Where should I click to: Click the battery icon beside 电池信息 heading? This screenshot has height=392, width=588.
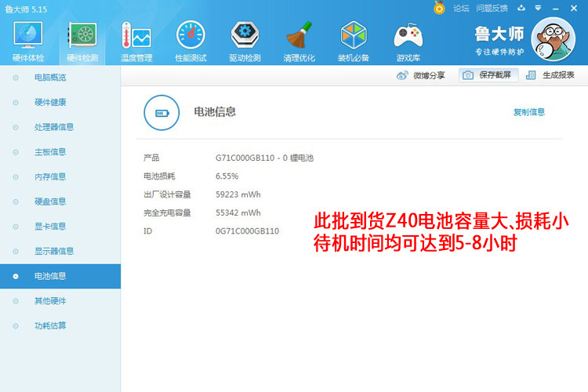(162, 113)
